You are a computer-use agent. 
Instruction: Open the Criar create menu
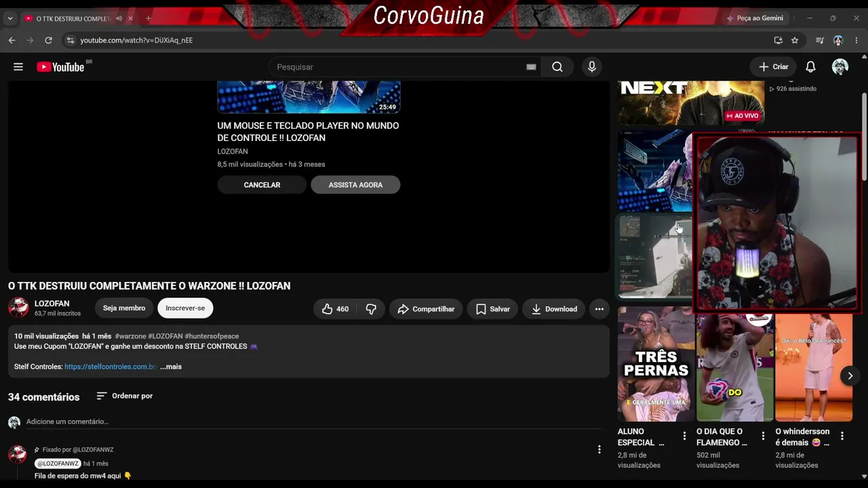(x=774, y=67)
